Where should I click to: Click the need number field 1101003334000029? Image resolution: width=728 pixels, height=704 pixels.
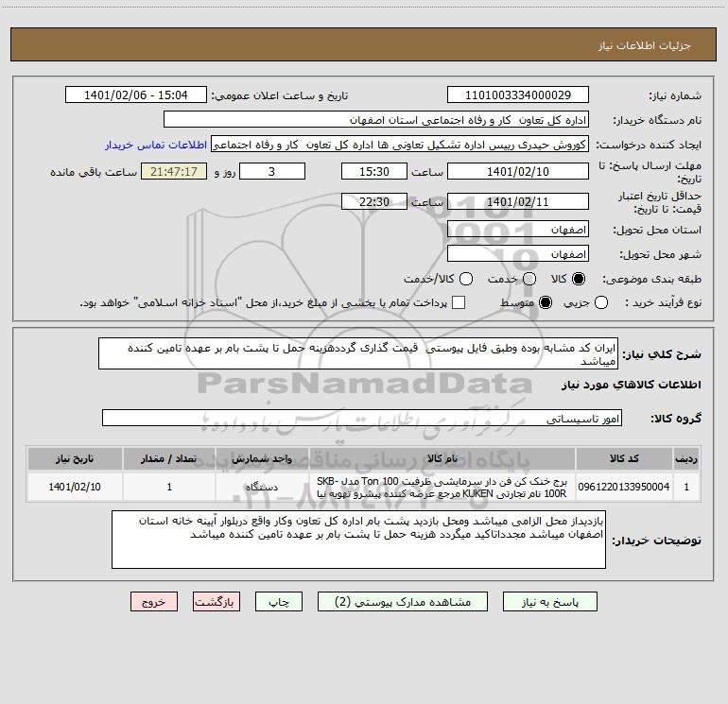tap(518, 95)
